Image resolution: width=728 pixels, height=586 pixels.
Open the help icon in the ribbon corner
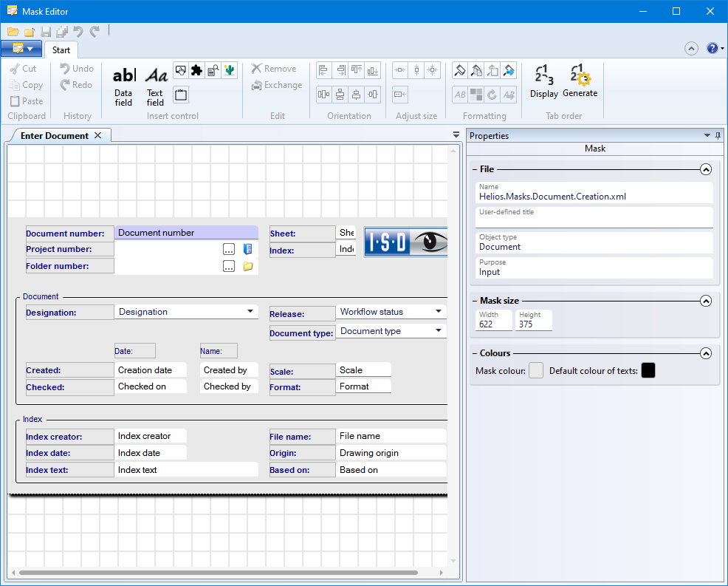712,49
